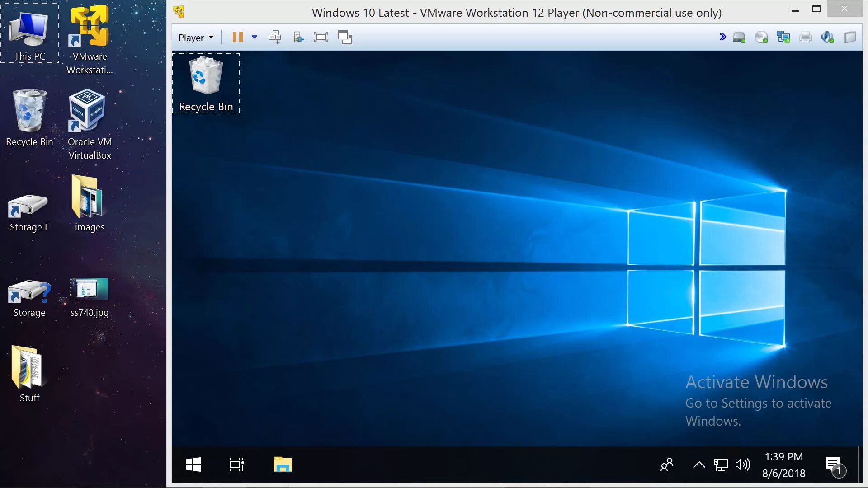Open the guest Start menu
Image resolution: width=868 pixels, height=488 pixels.
pos(193,465)
